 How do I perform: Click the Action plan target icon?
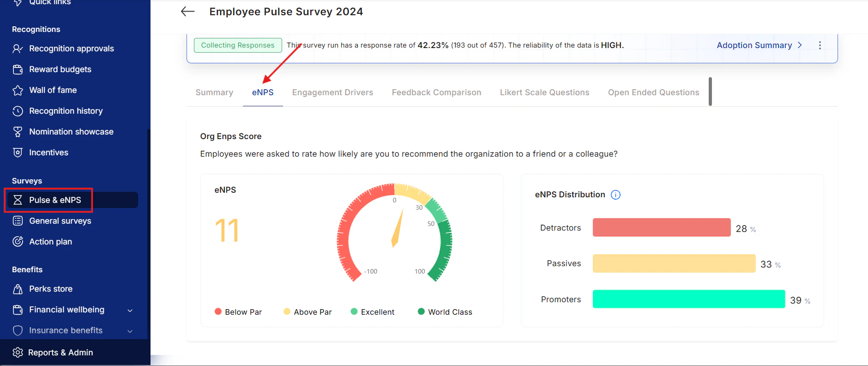(x=18, y=242)
